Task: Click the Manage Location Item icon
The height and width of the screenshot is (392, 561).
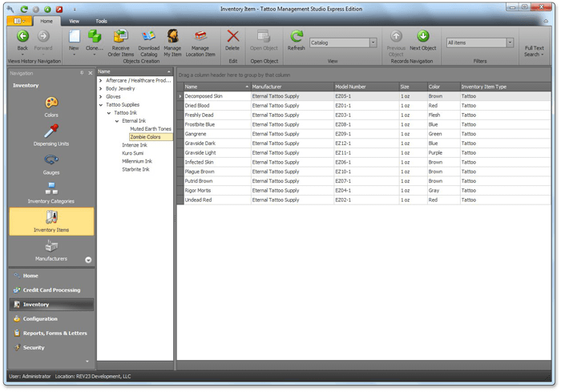Action: (200, 37)
